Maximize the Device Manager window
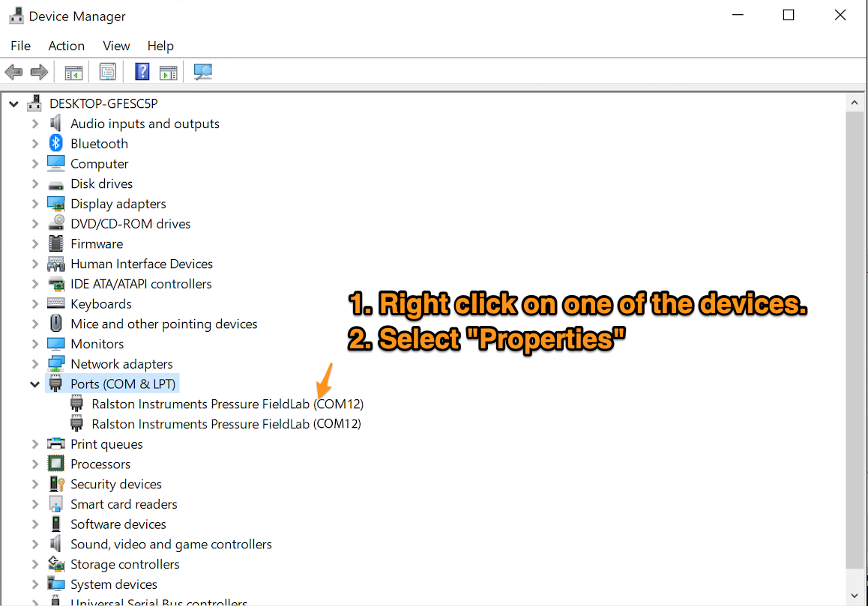This screenshot has width=868, height=606. (789, 15)
